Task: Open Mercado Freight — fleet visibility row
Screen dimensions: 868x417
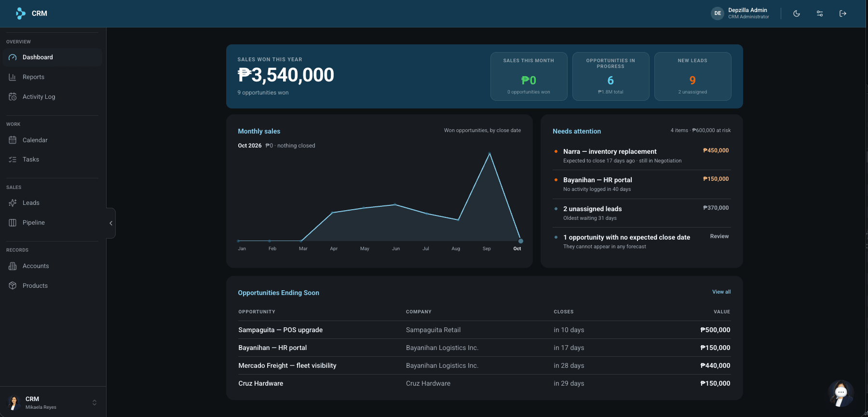Action: [484, 366]
